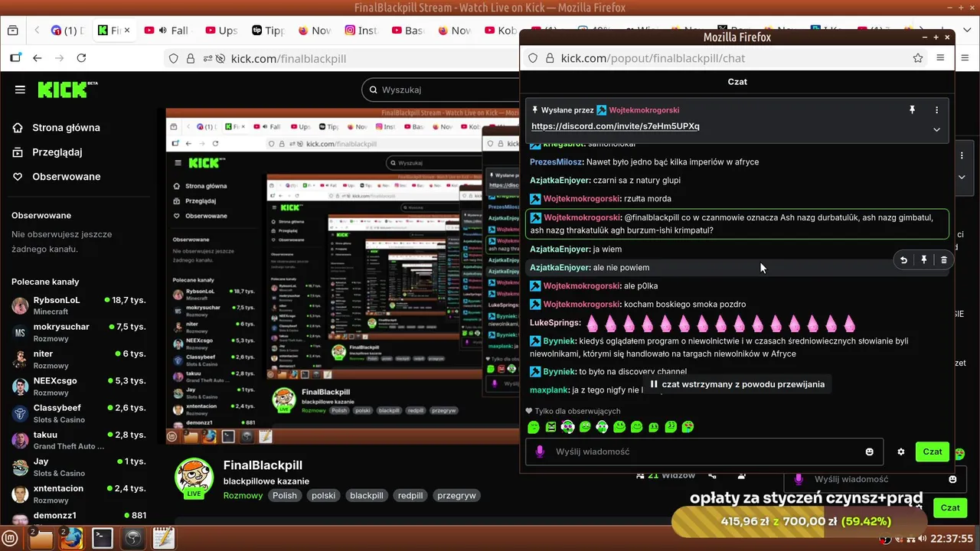
Task: Open emote picker in popout chat input
Action: 870,452
